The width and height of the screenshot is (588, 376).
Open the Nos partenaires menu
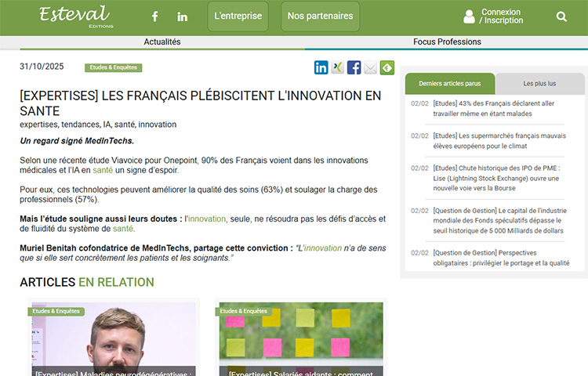[320, 16]
